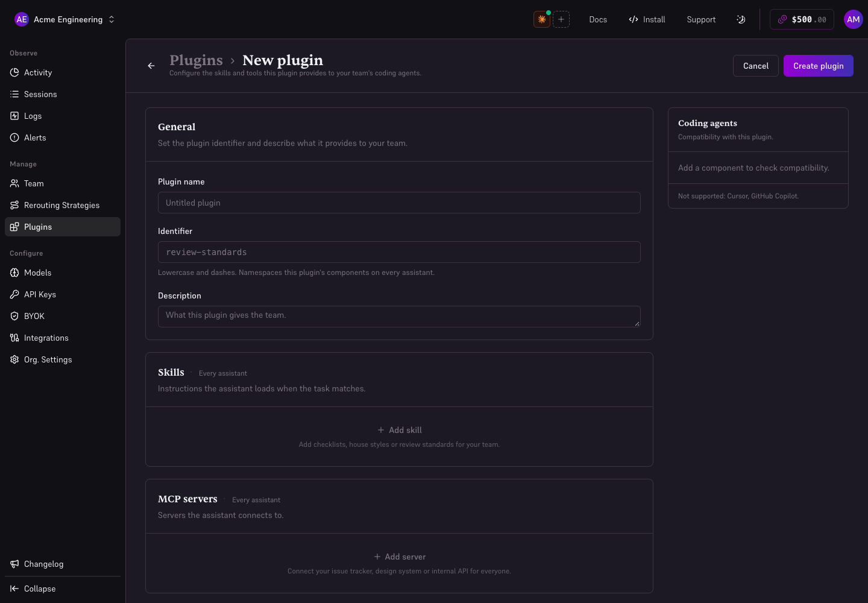Open Integrations page
This screenshot has width=868, height=603.
click(x=63, y=338)
